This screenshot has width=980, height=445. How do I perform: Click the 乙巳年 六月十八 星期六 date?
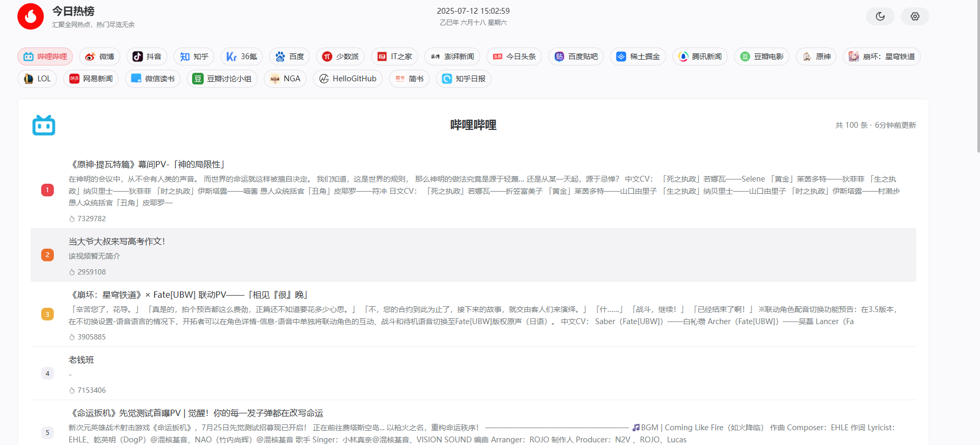coord(473,22)
